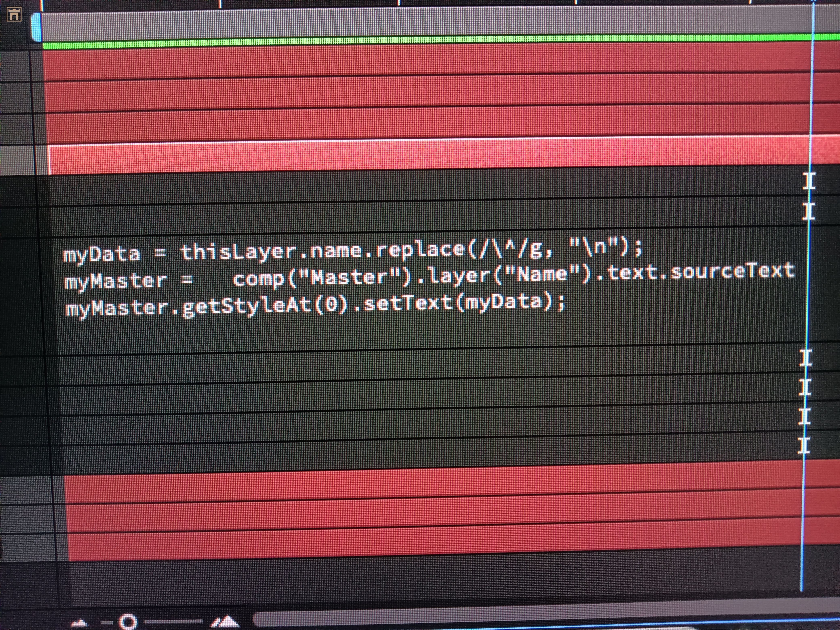The width and height of the screenshot is (840, 630).
Task: Click the comp marker bin icon
Action: tap(14, 14)
